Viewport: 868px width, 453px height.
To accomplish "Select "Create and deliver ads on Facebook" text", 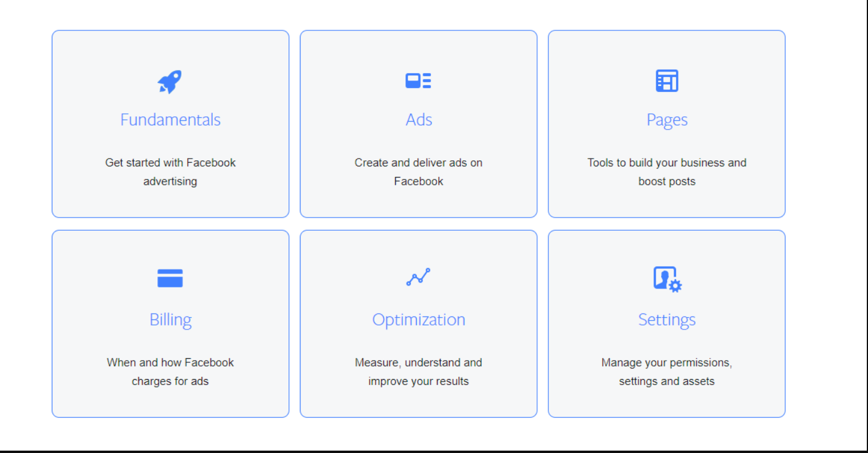I will [x=418, y=172].
